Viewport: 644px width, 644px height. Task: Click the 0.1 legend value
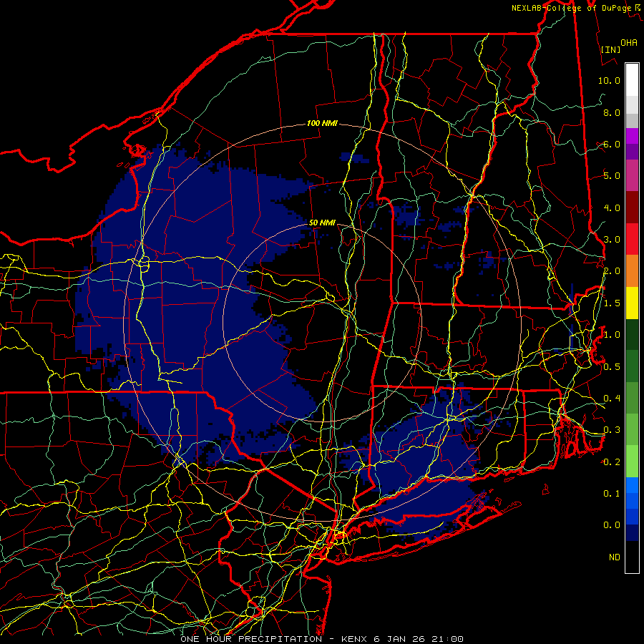(x=612, y=493)
